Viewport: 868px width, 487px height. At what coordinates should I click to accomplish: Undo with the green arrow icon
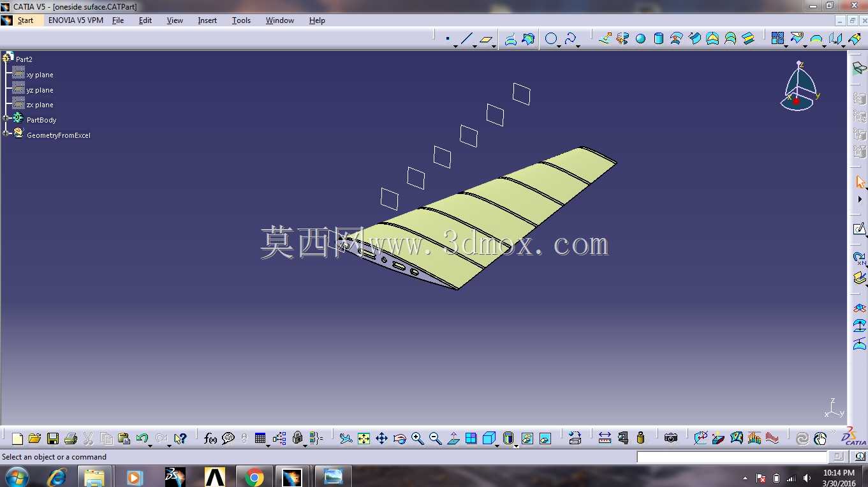pos(142,438)
